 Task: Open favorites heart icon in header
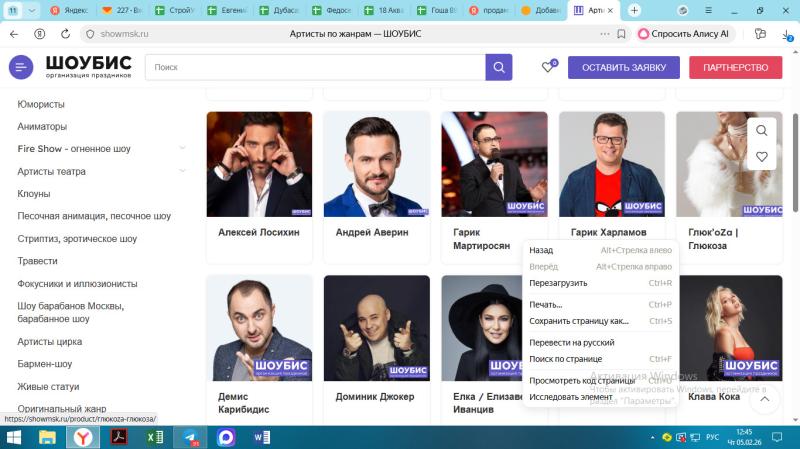(549, 66)
